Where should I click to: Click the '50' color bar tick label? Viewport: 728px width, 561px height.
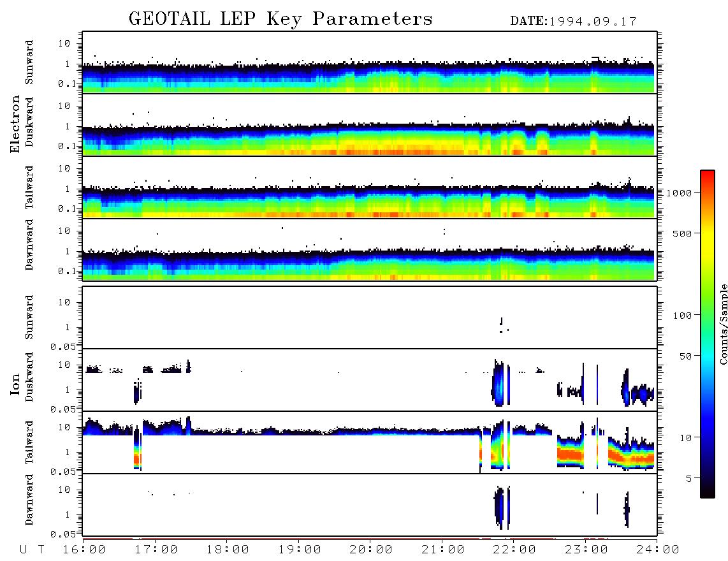[x=685, y=356]
